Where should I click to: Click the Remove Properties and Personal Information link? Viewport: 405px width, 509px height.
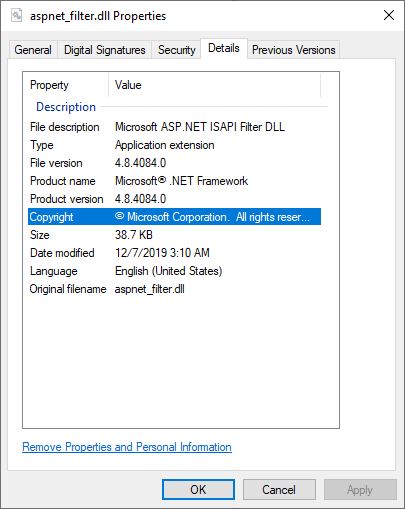(127, 447)
